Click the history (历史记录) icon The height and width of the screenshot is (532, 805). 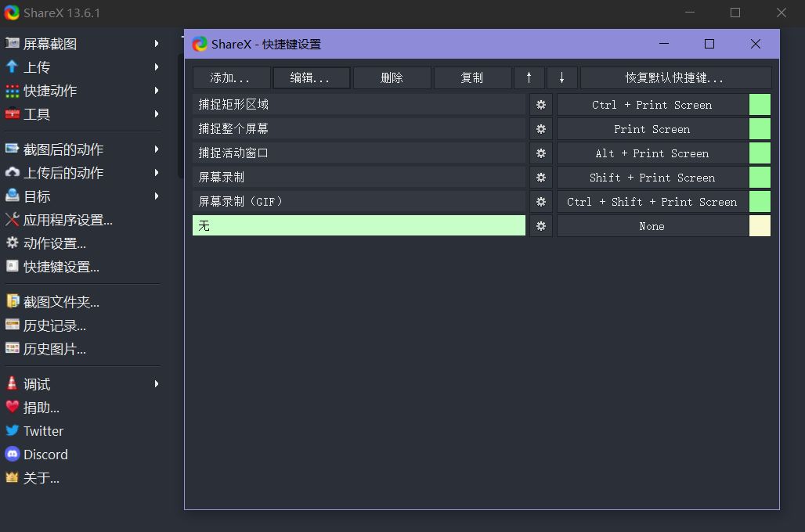12,325
